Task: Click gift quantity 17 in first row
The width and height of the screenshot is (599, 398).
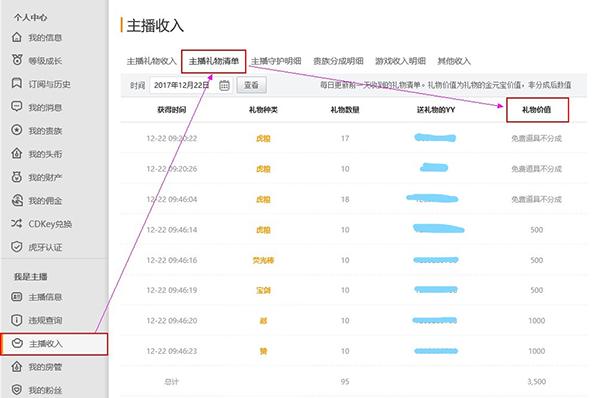Action: [x=345, y=138]
